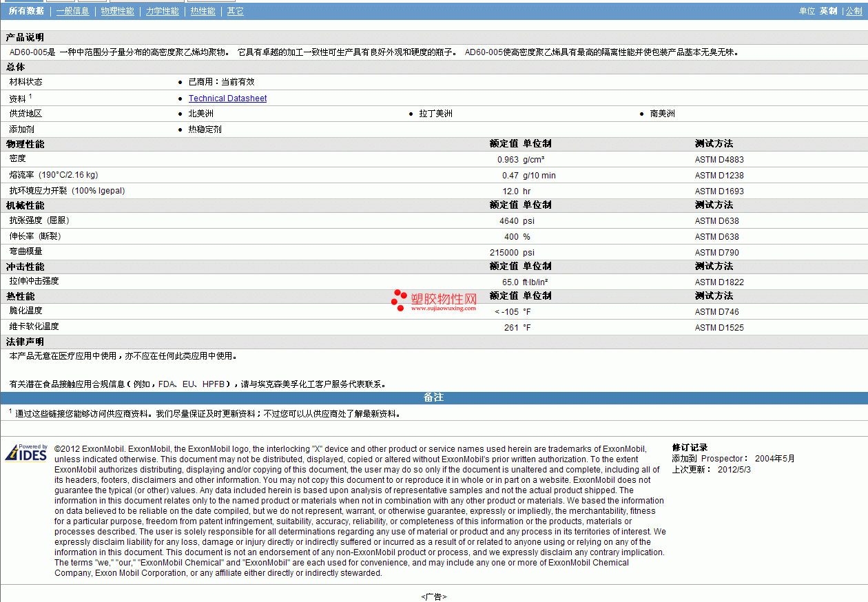868x602 pixels.
Task: Click the g/cm³ density unit
Action: click(x=534, y=160)
